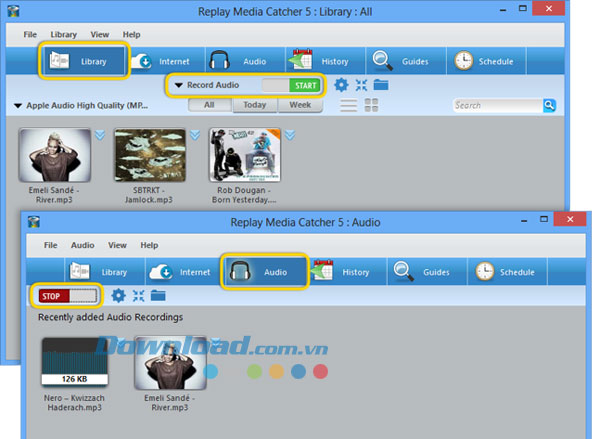The height and width of the screenshot is (439, 600).
Task: Click Nero – Kwizzach Haderach.mp3 filename
Action: [74, 403]
